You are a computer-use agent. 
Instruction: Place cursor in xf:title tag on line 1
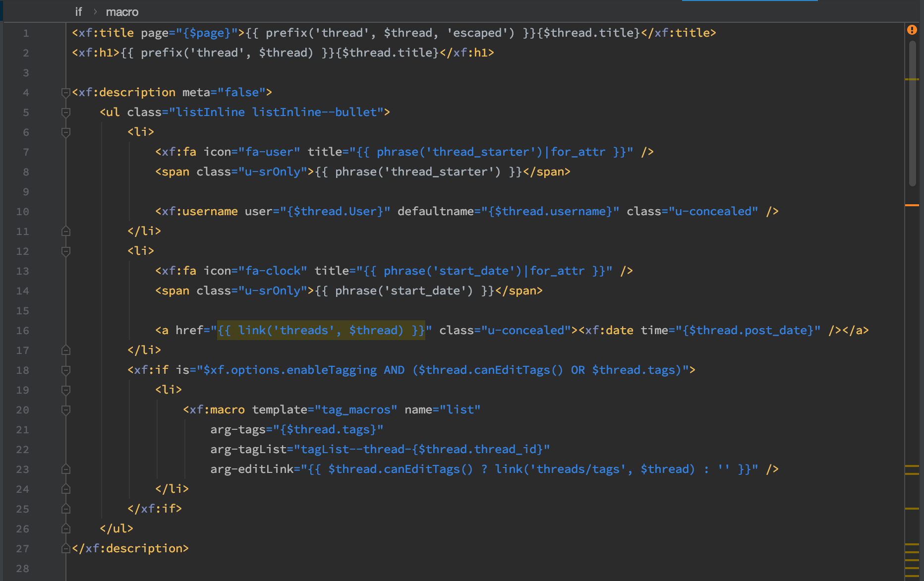[x=106, y=33]
